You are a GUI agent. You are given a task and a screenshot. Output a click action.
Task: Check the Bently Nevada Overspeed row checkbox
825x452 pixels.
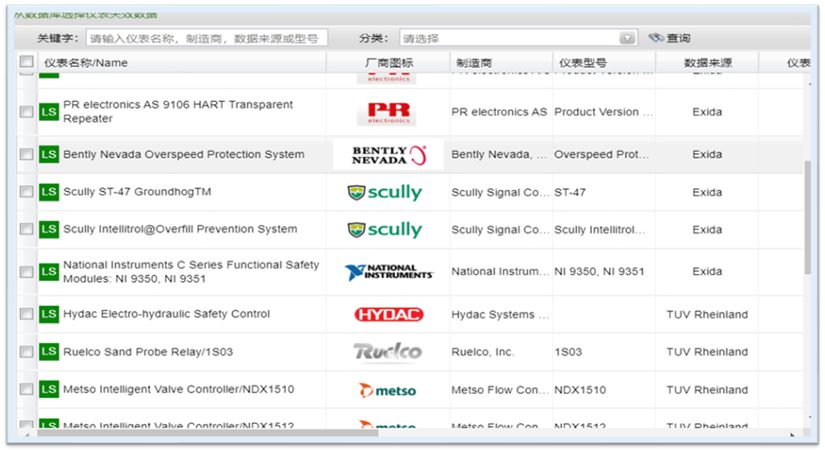tap(27, 155)
